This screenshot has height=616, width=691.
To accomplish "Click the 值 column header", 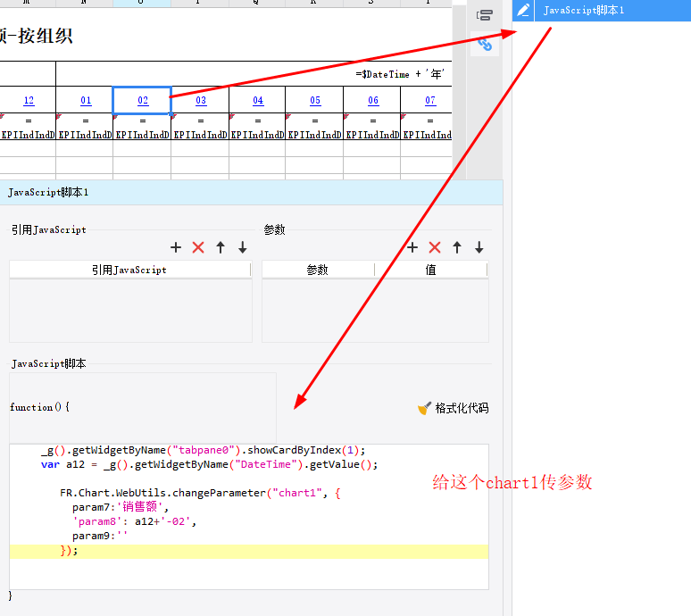I will 431,270.
